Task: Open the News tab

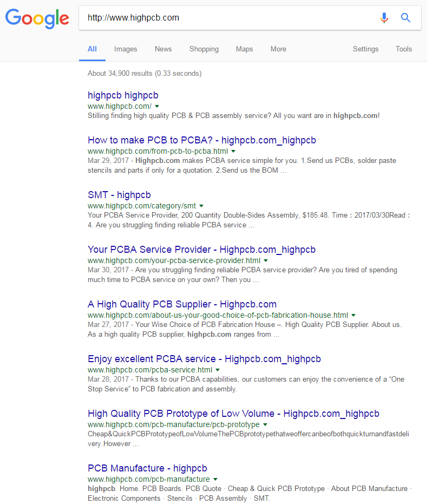Action: [x=163, y=49]
